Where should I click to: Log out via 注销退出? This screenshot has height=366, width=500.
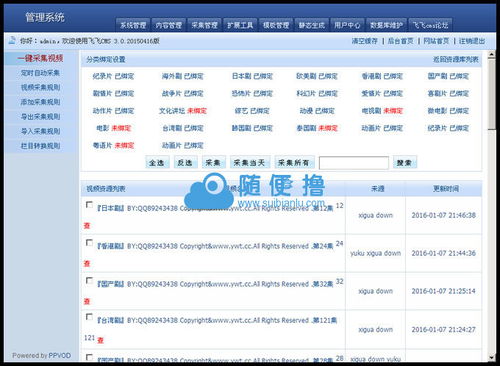coord(472,41)
